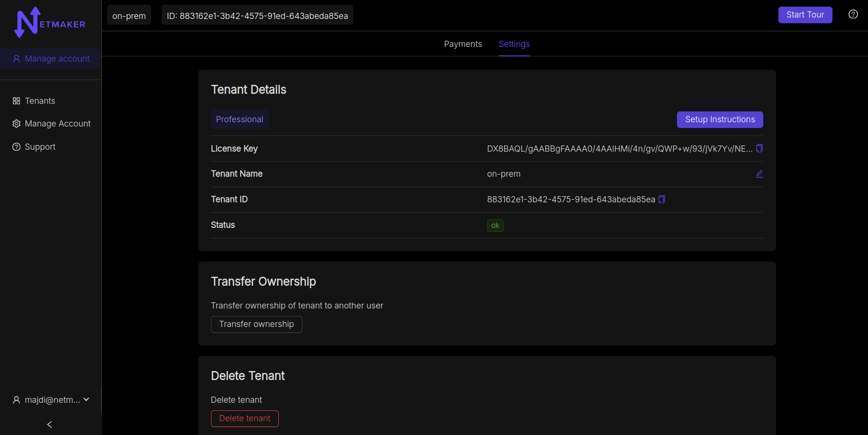This screenshot has height=435, width=868.
Task: Click the Setup Instructions button
Action: [x=720, y=119]
